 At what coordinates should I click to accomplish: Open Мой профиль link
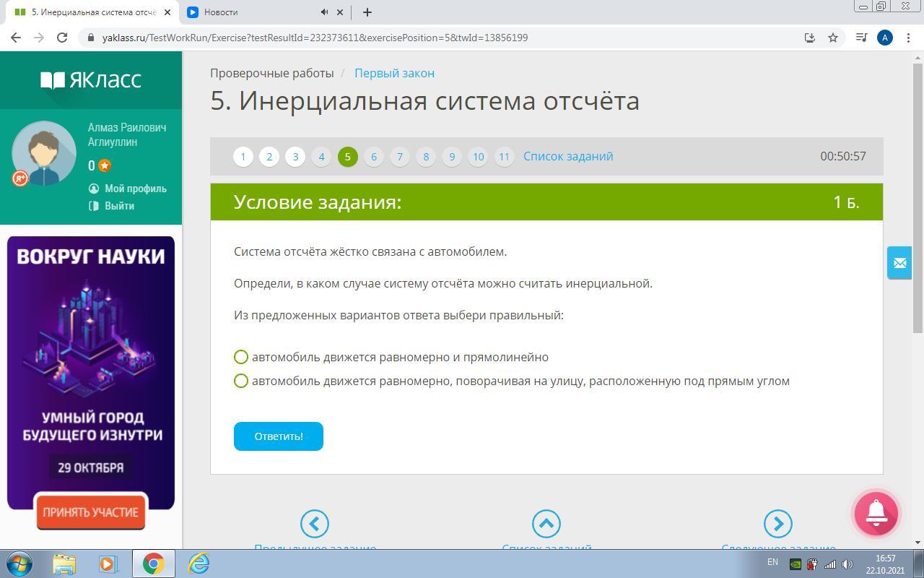point(135,189)
